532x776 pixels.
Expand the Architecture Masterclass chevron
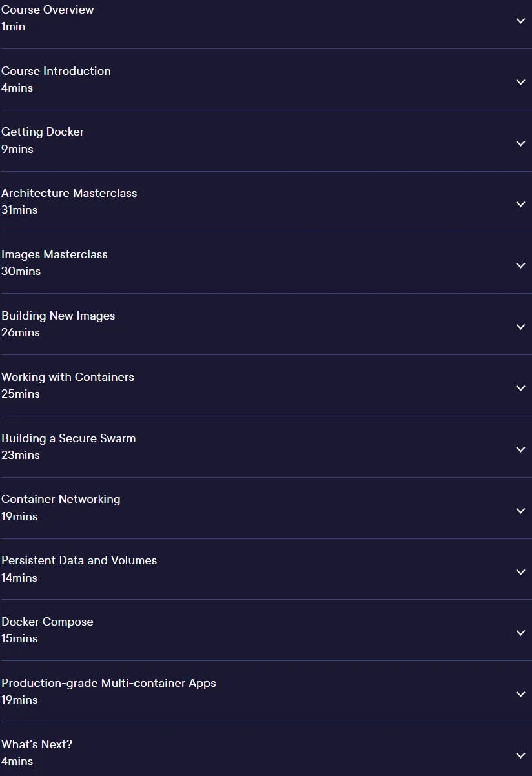click(520, 204)
